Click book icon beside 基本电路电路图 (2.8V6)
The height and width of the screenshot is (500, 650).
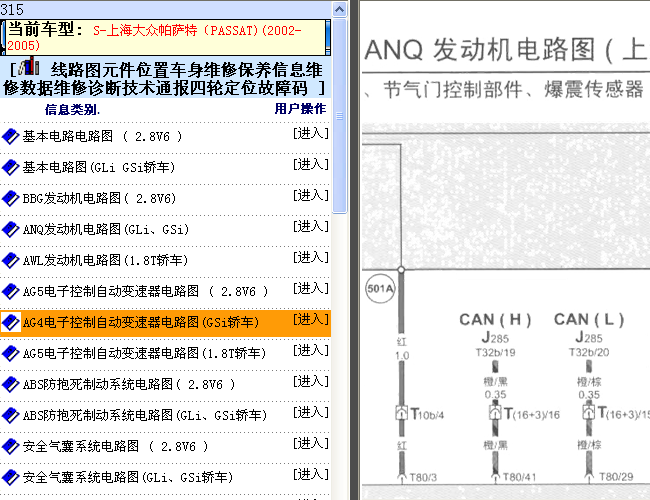point(10,136)
